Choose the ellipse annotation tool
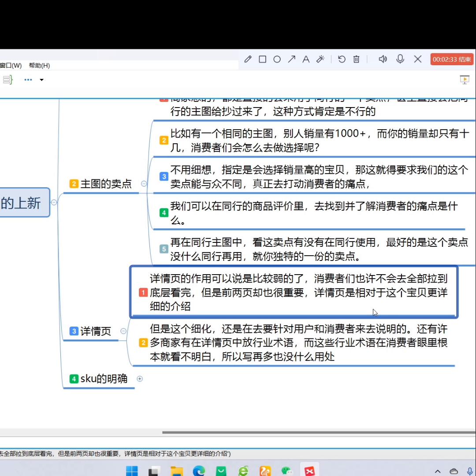 [x=277, y=59]
